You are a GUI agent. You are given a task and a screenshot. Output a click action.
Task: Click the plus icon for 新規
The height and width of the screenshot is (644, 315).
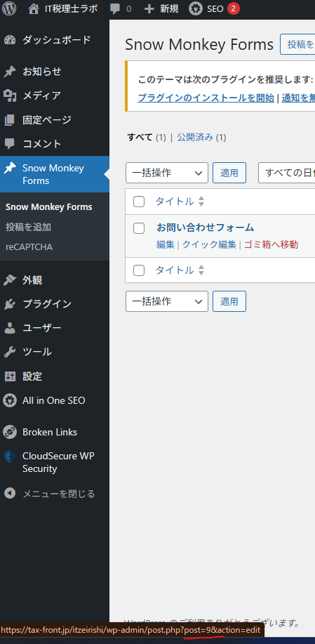[x=149, y=8]
